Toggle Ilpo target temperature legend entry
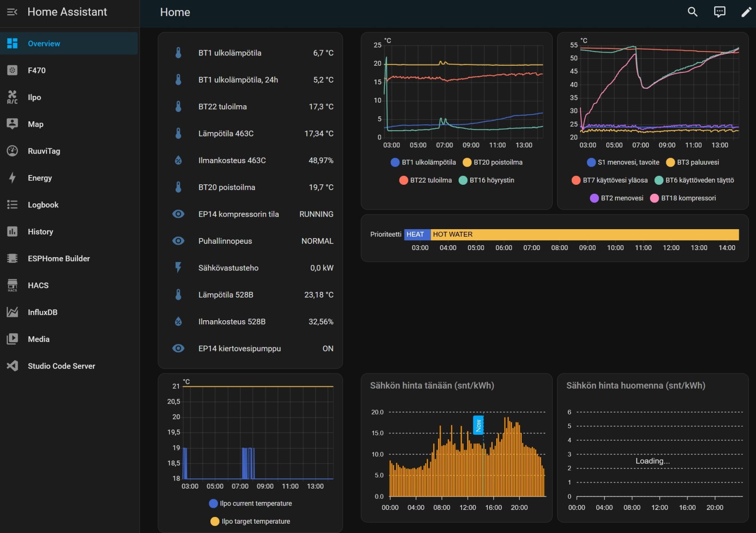This screenshot has width=756, height=533. [x=250, y=521]
